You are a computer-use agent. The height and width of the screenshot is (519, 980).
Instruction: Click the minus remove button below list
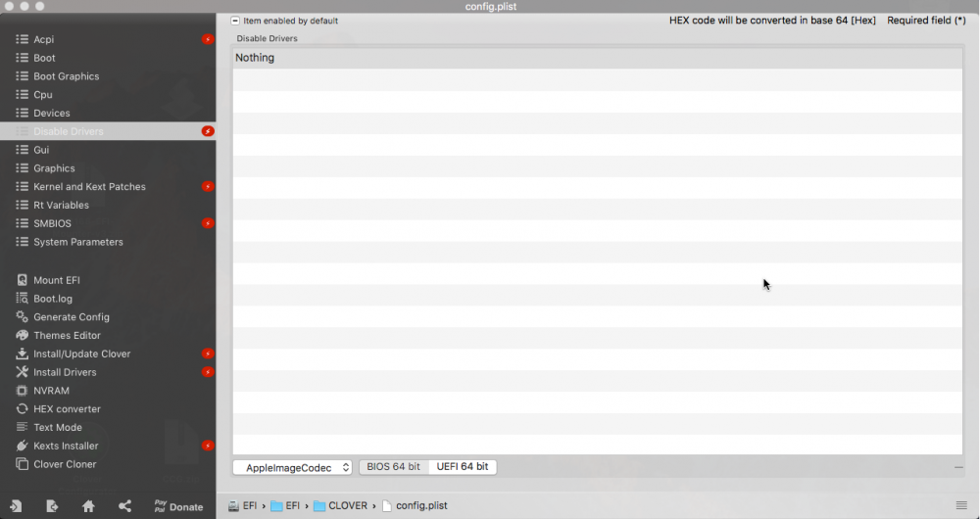[x=958, y=467]
